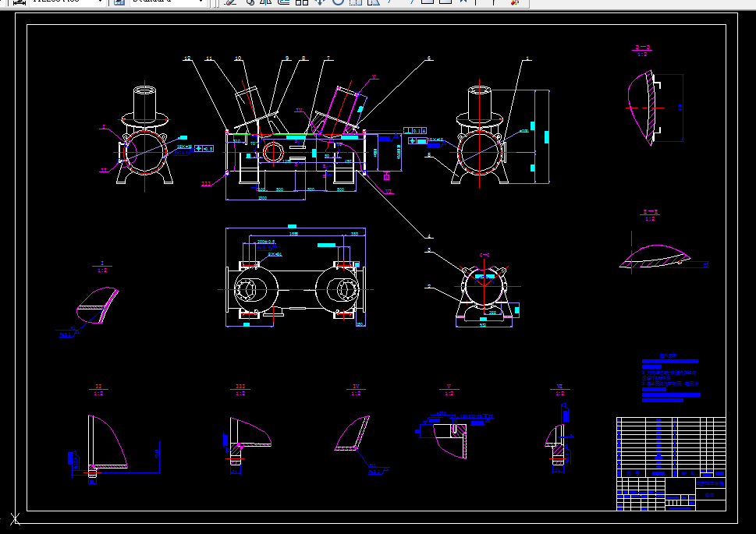Click the technical requirements heading above the notes
The height and width of the screenshot is (534, 756).
point(669,355)
